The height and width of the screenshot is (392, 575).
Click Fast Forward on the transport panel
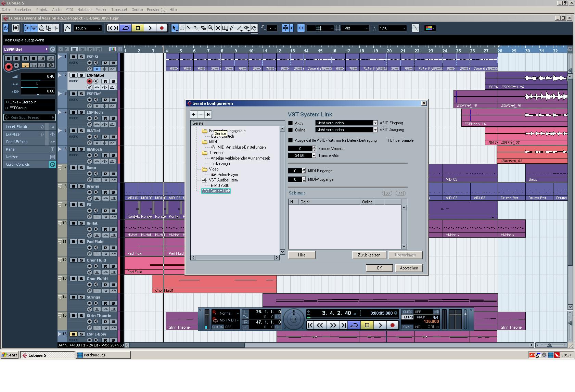click(x=332, y=325)
